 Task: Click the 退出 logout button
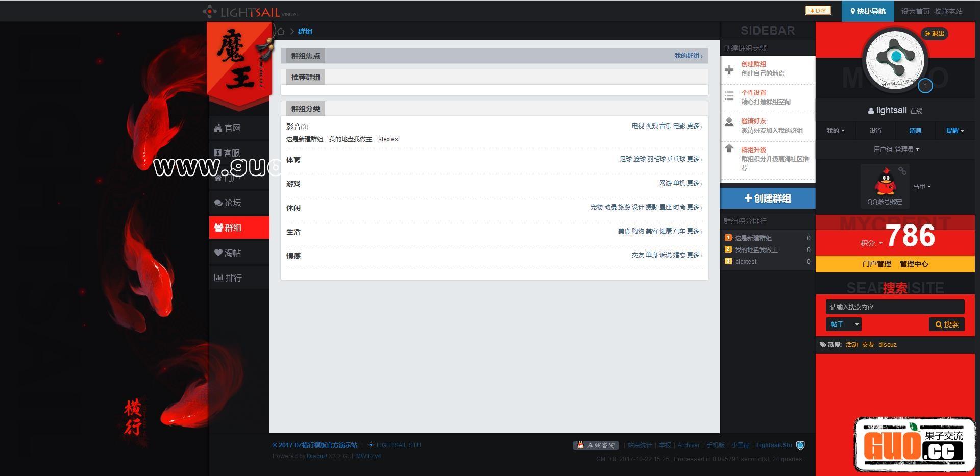pyautogui.click(x=934, y=34)
